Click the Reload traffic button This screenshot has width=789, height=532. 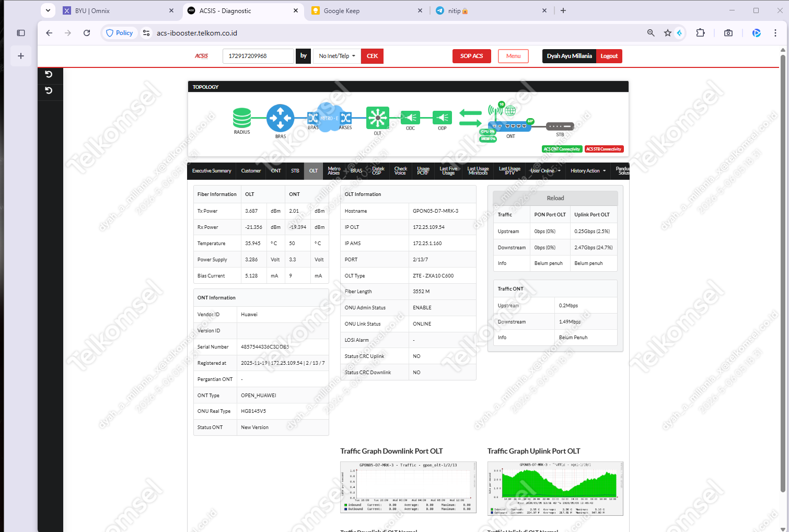point(555,198)
